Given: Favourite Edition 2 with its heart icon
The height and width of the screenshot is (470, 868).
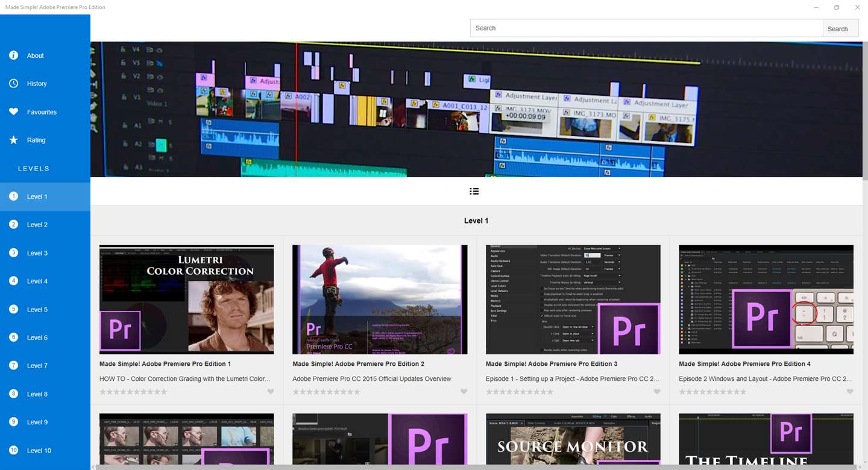Looking at the screenshot, I should [x=464, y=392].
